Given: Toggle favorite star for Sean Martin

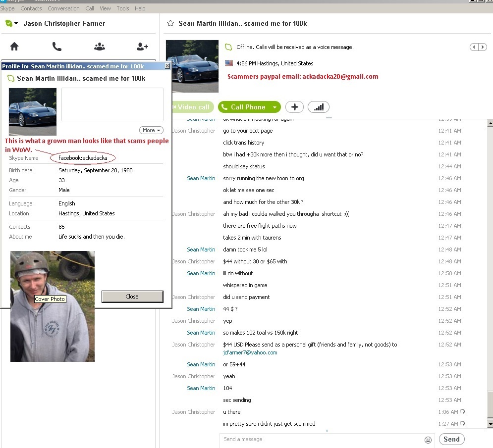Looking at the screenshot, I should point(170,23).
